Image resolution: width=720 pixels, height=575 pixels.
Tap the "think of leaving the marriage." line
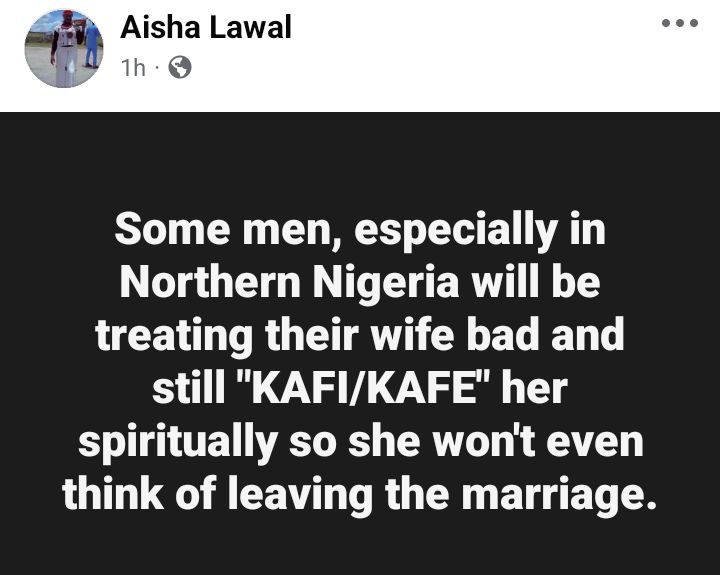tap(360, 494)
